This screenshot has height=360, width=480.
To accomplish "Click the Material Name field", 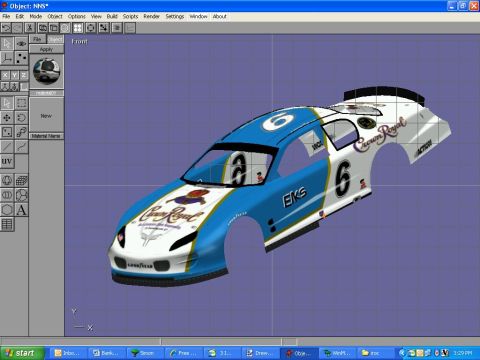I will [x=46, y=136].
